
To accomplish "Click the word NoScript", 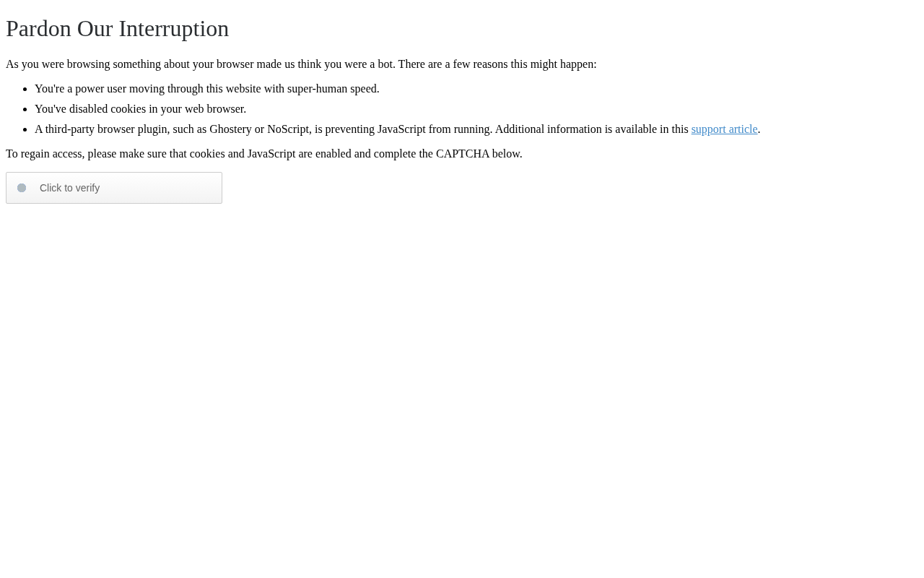I will pyautogui.click(x=288, y=129).
